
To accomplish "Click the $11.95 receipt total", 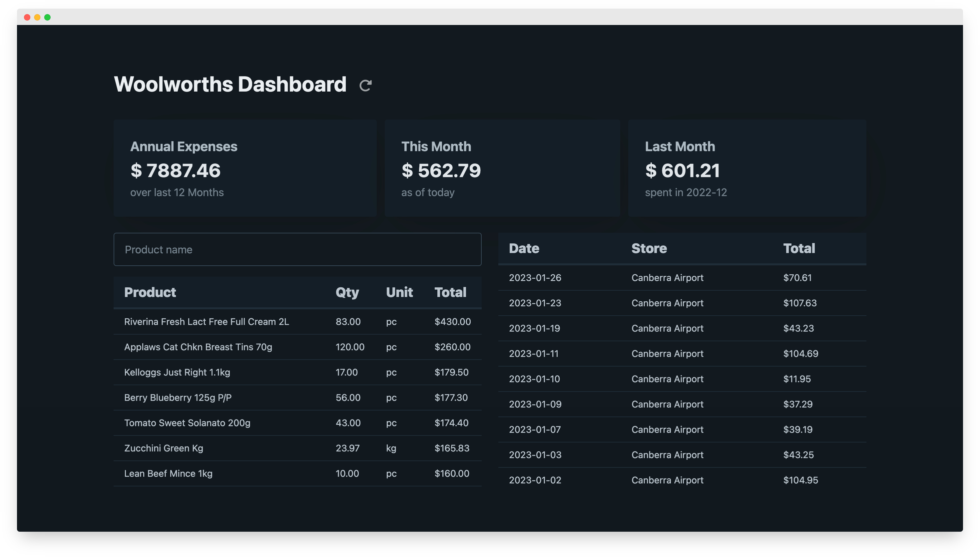I will [x=797, y=379].
